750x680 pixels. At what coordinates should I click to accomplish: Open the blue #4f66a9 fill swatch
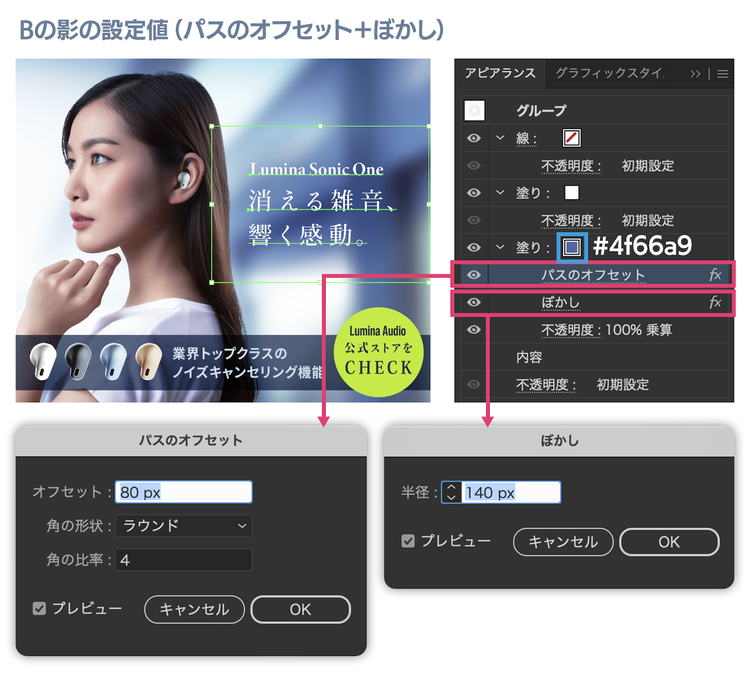pyautogui.click(x=572, y=247)
